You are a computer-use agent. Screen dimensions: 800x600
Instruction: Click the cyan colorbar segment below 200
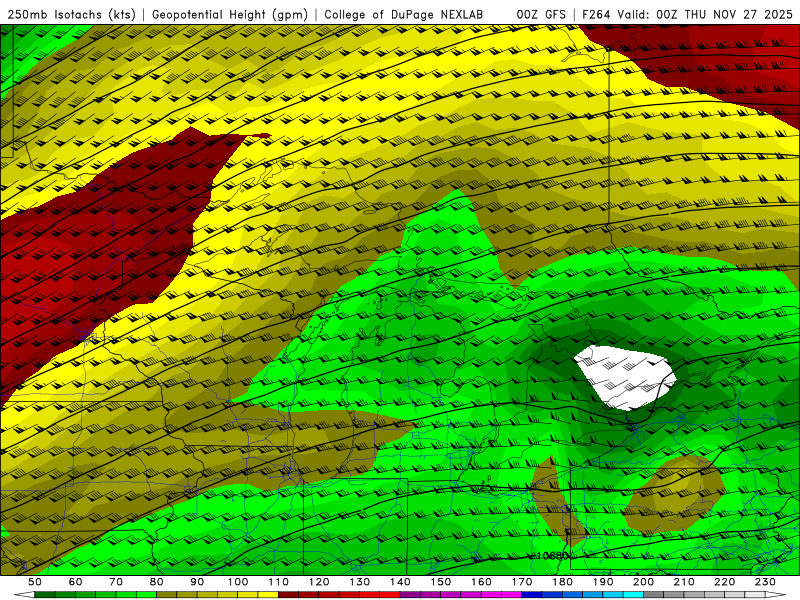point(634,595)
